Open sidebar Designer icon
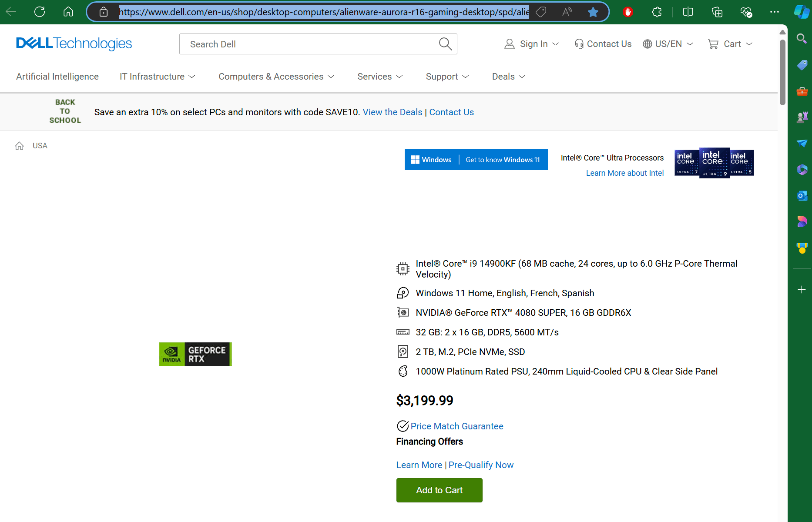 tap(802, 221)
